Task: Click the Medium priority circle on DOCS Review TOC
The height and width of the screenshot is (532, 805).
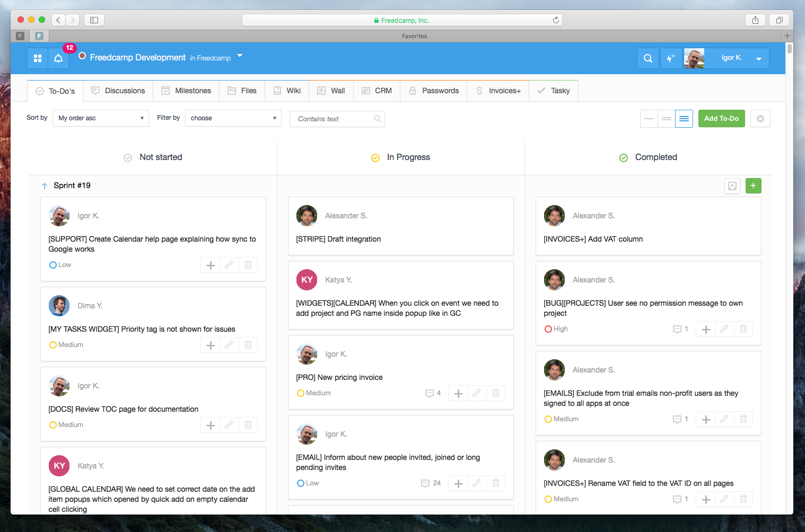Action: 53,425
